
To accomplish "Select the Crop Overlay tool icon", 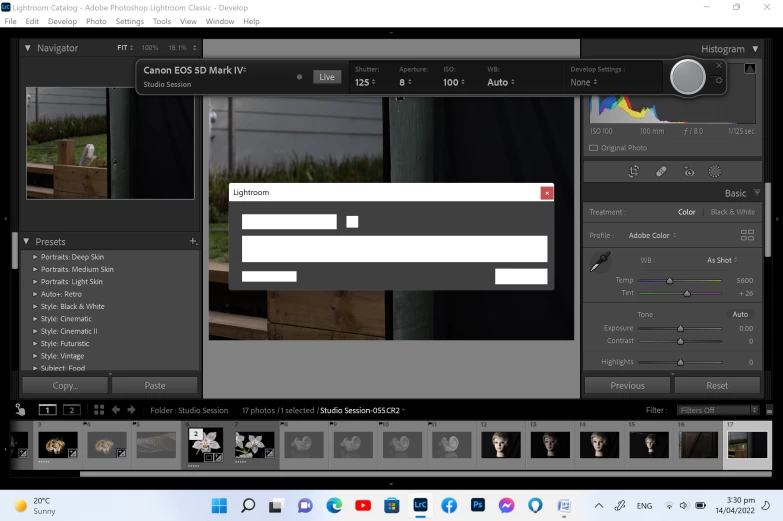I will [633, 172].
